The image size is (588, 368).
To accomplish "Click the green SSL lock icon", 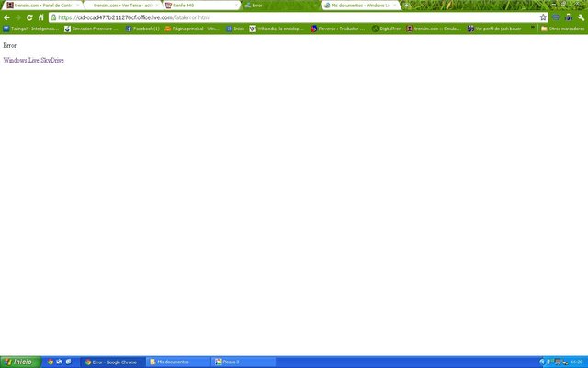I will [53, 17].
